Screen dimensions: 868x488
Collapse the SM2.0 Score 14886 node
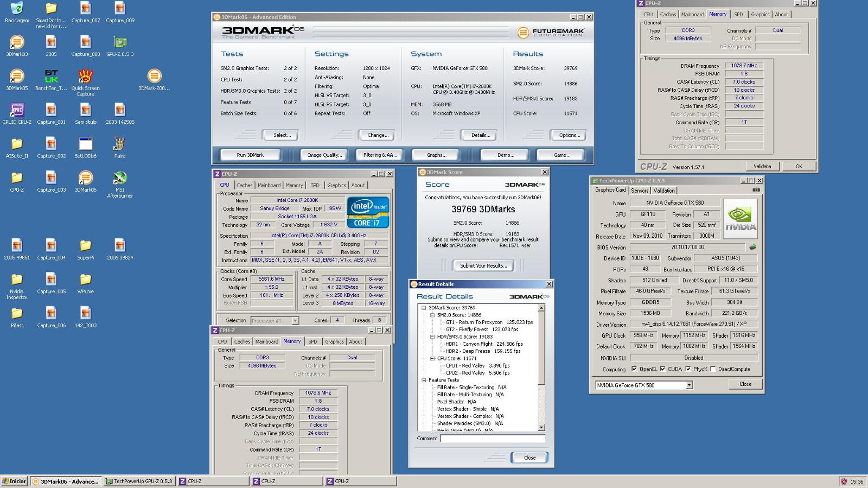[x=433, y=315]
